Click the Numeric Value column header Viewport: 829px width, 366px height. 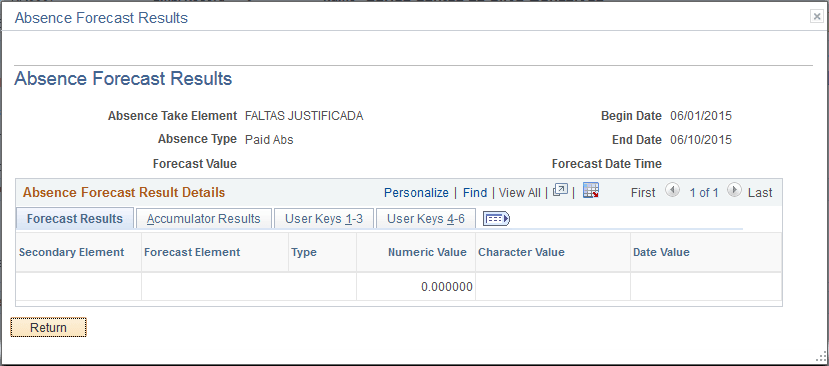427,252
